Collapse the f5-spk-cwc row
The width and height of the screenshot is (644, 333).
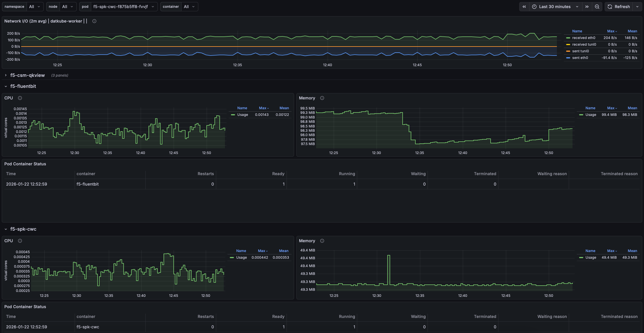click(23, 229)
